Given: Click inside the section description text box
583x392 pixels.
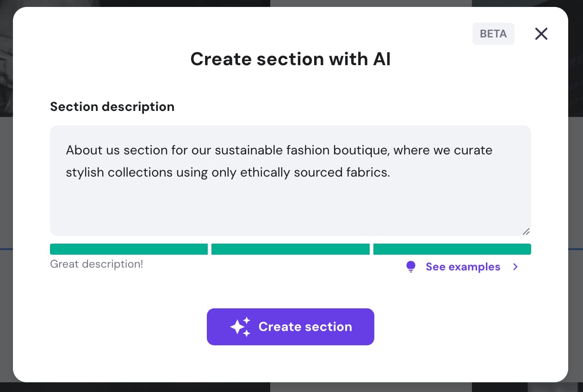Looking at the screenshot, I should pyautogui.click(x=290, y=203).
